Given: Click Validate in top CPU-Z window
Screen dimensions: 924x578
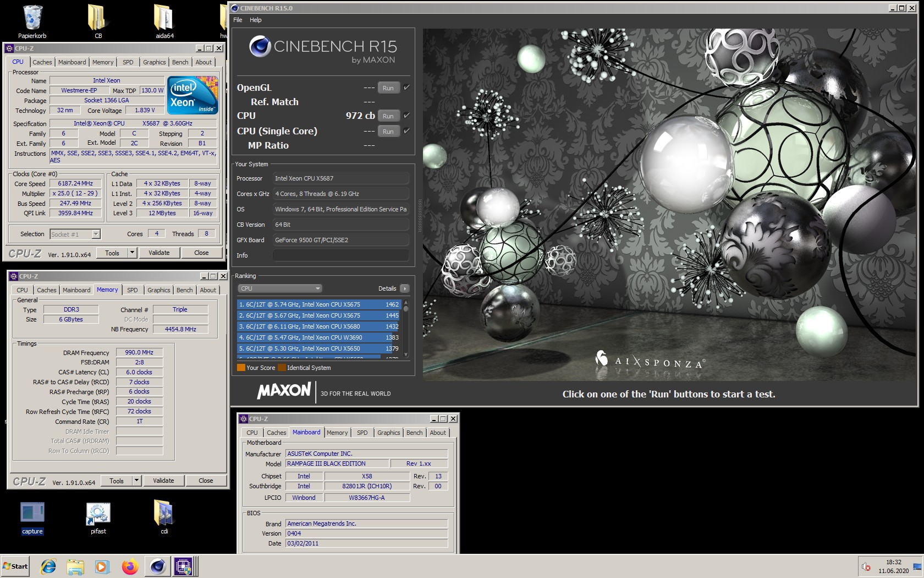Looking at the screenshot, I should pyautogui.click(x=159, y=253).
